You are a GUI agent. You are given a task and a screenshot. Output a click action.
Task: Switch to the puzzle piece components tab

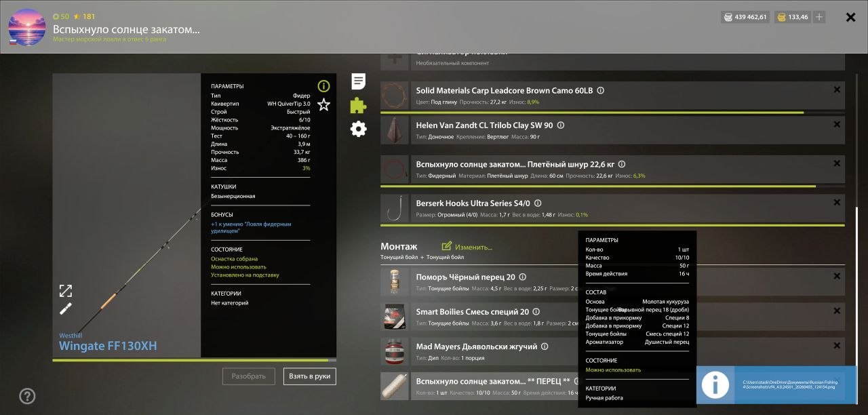(x=358, y=106)
